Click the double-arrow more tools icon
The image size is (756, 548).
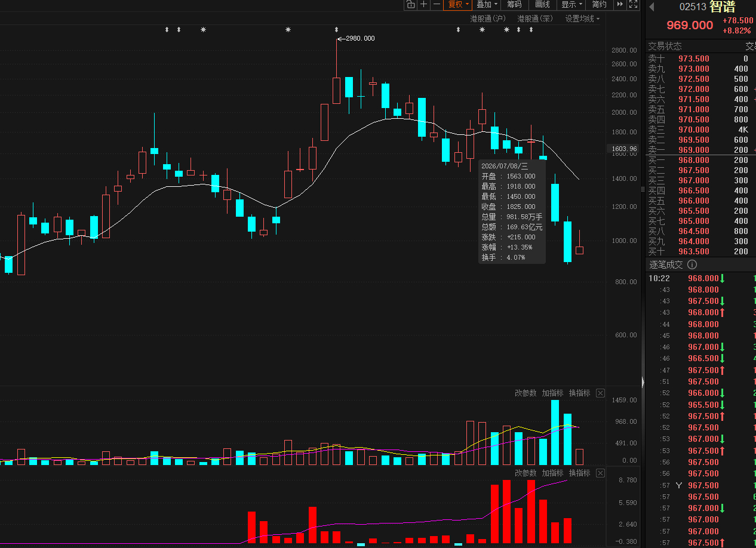(620, 5)
